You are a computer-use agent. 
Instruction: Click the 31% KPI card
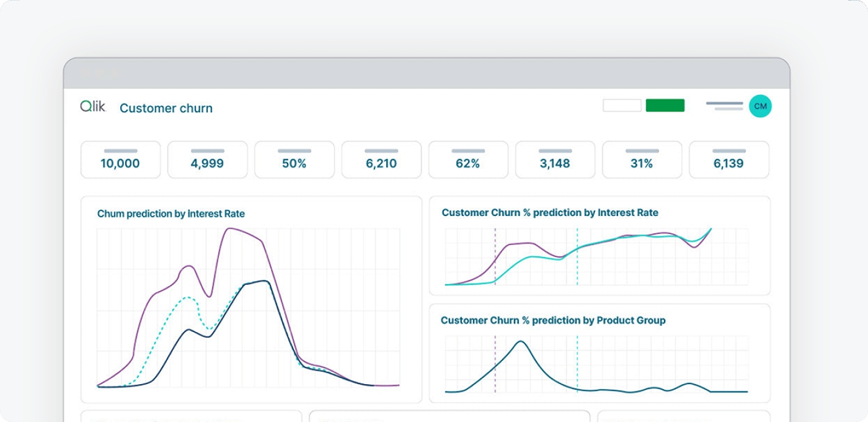click(642, 159)
